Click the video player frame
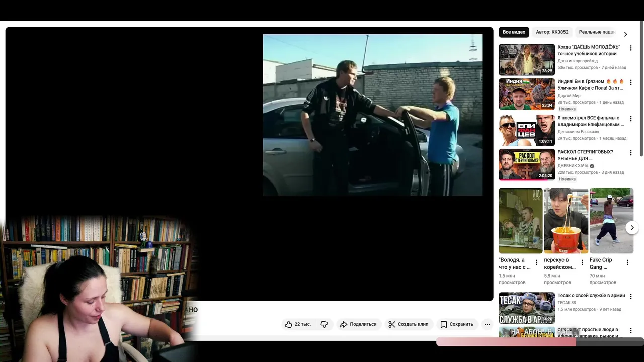 (x=249, y=163)
